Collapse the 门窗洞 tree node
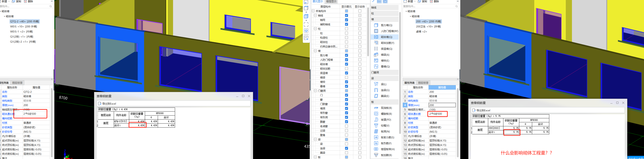 (315, 91)
